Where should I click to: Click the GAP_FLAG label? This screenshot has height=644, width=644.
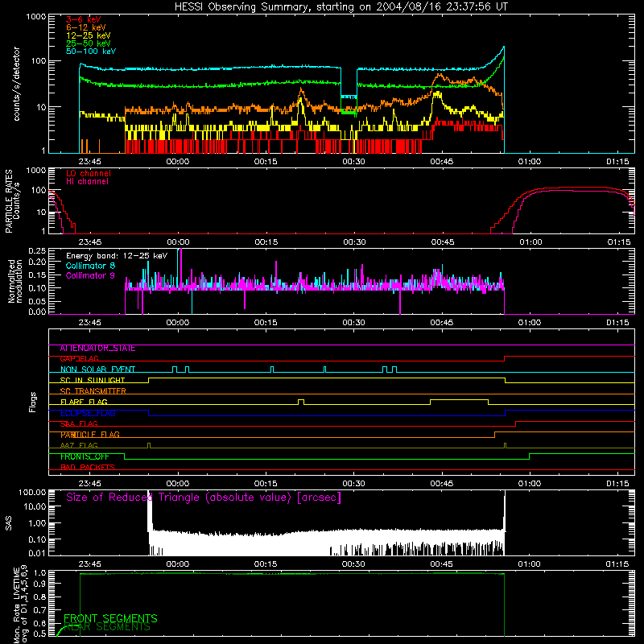click(79, 358)
